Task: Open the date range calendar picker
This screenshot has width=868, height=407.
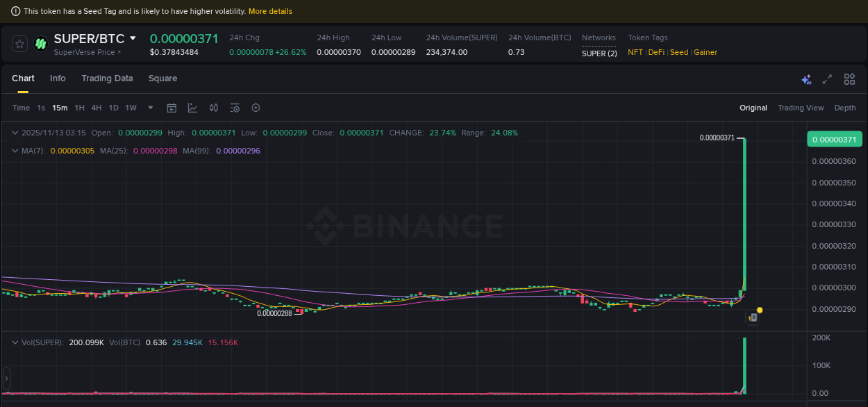Action: (172, 108)
